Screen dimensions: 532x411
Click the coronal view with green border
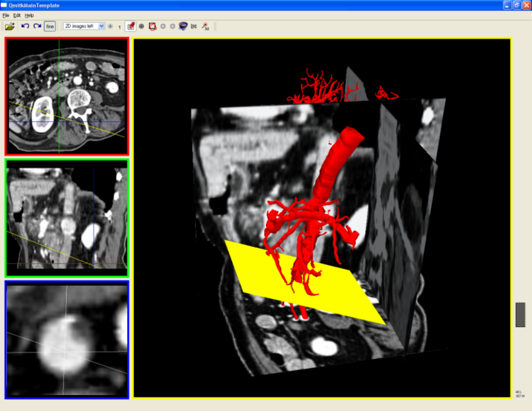[x=66, y=218]
